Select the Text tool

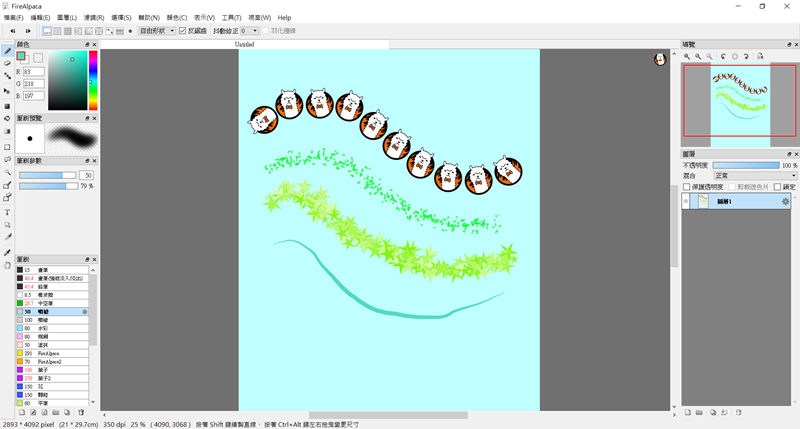[x=8, y=212]
